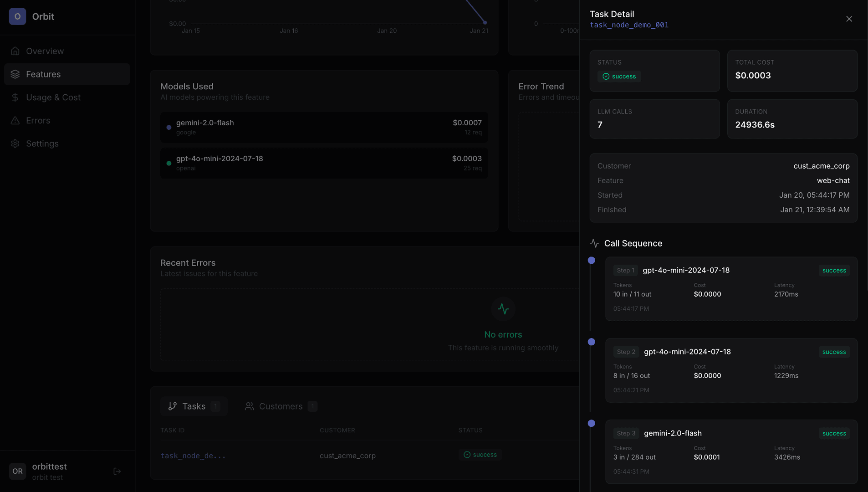Open task_node_de... row link
The image size is (868, 492).
pos(193,456)
